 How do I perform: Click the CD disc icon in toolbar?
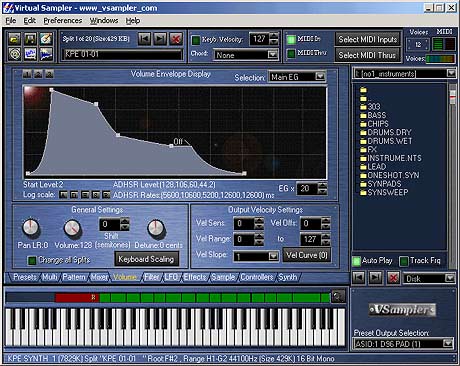click(x=14, y=54)
